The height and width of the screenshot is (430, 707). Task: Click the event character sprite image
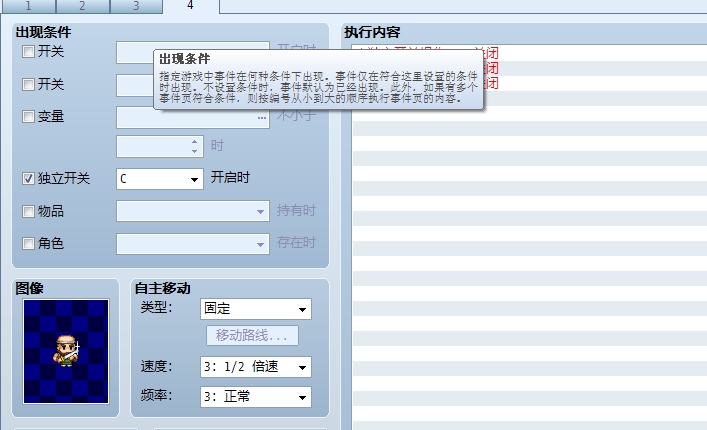click(66, 351)
